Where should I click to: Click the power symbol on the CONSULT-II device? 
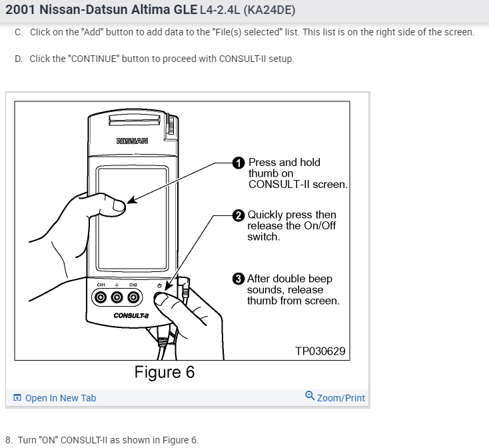tap(159, 285)
